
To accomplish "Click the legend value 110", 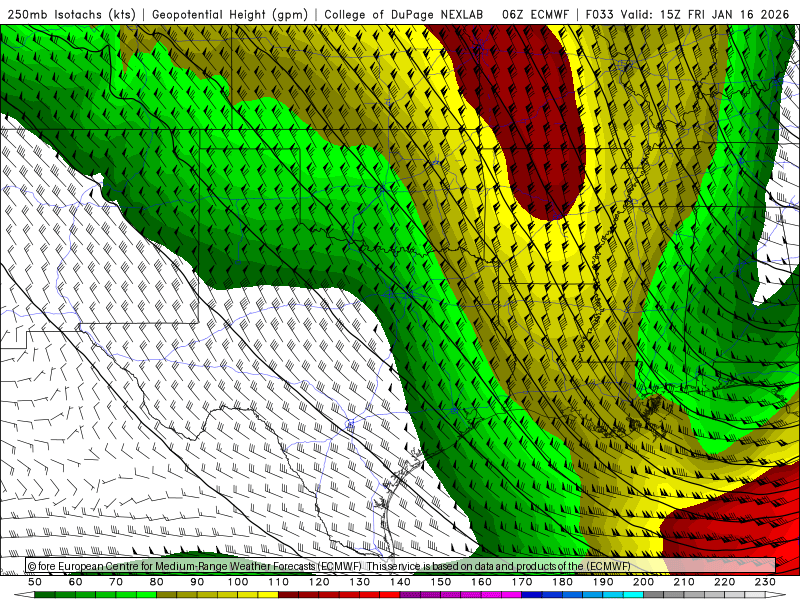I will 278,582.
